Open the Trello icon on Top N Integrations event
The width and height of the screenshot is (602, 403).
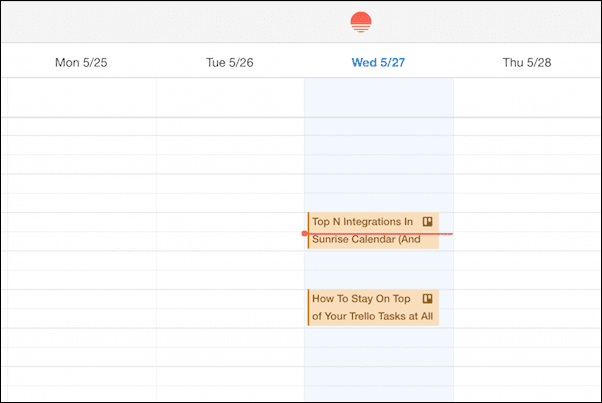[x=427, y=221]
